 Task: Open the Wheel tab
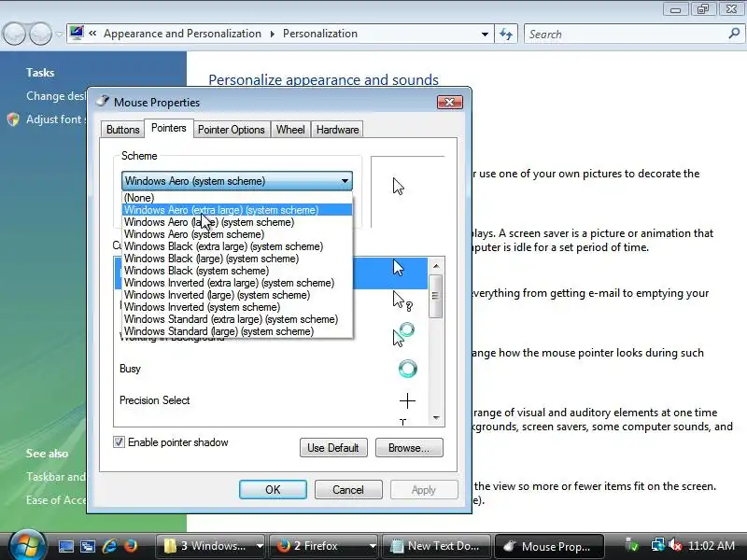tap(290, 130)
